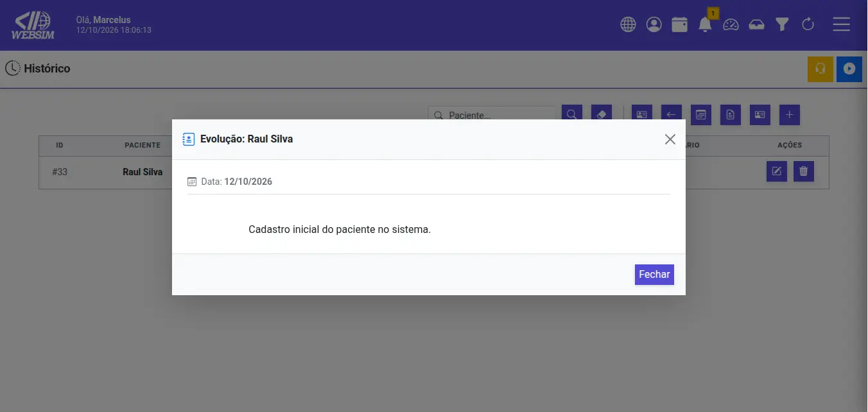Delete record #33 with the trash icon
This screenshot has width=868, height=412.
click(x=804, y=171)
